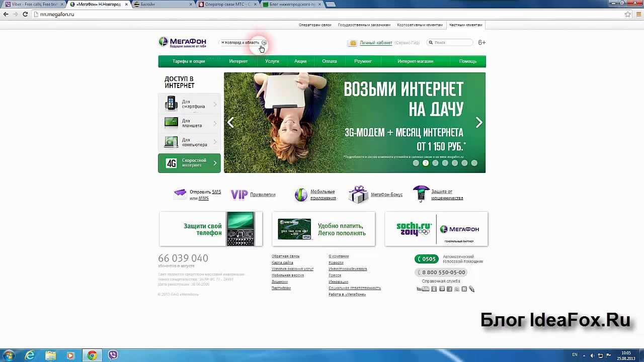The image size is (644, 362).
Task: Select the third banner slide dot
Action: point(435,163)
